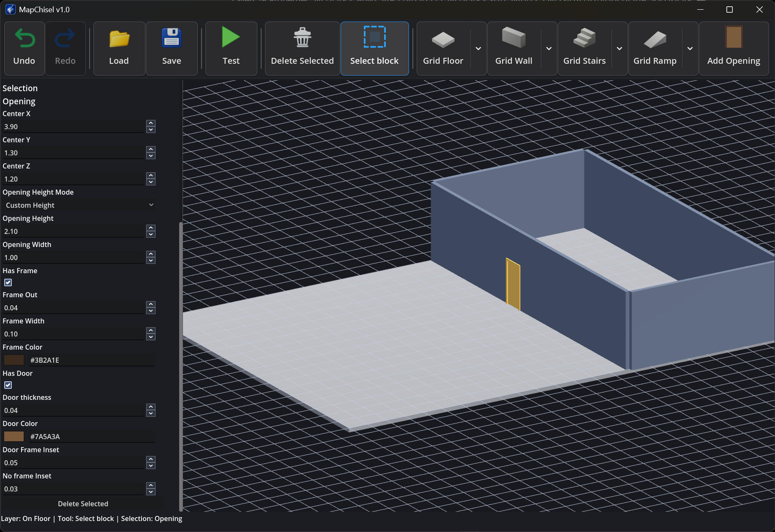
Task: Decrease Door Frame Inset with the down arrow
Action: click(x=151, y=466)
